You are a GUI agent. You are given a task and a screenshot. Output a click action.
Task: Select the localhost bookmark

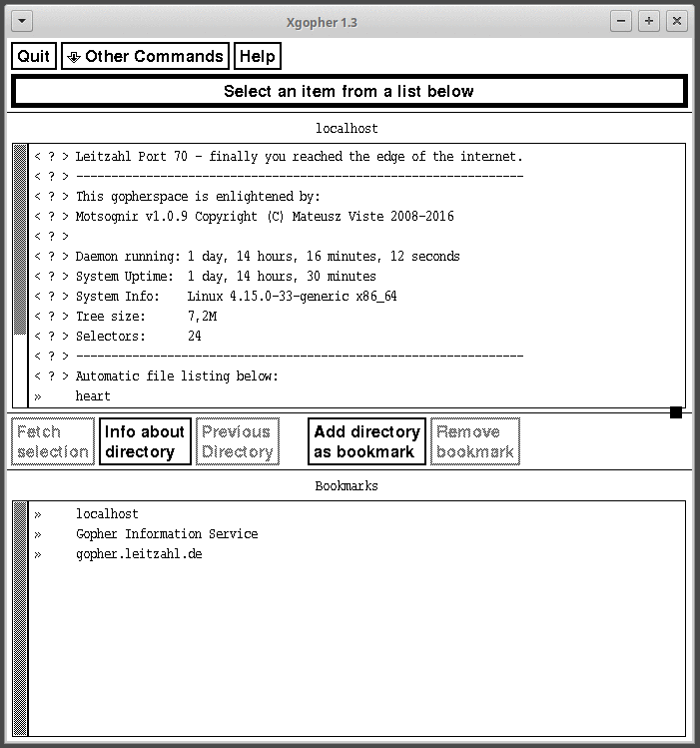107,514
